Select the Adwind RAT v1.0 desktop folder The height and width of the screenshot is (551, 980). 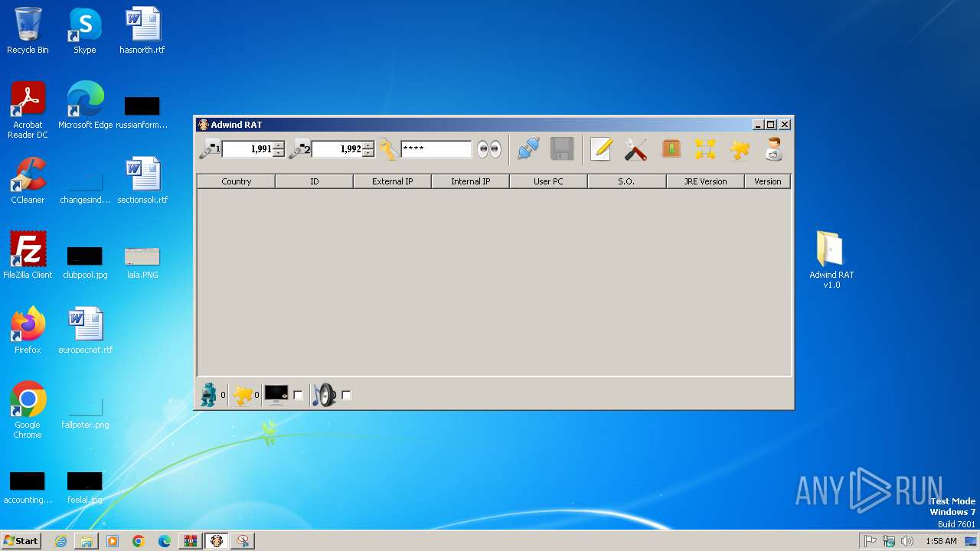(831, 259)
